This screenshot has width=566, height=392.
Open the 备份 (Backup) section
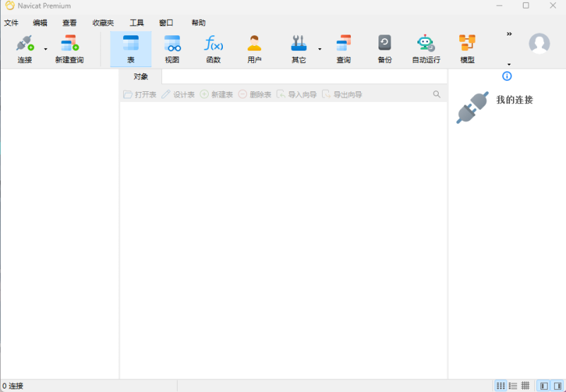pyautogui.click(x=384, y=48)
